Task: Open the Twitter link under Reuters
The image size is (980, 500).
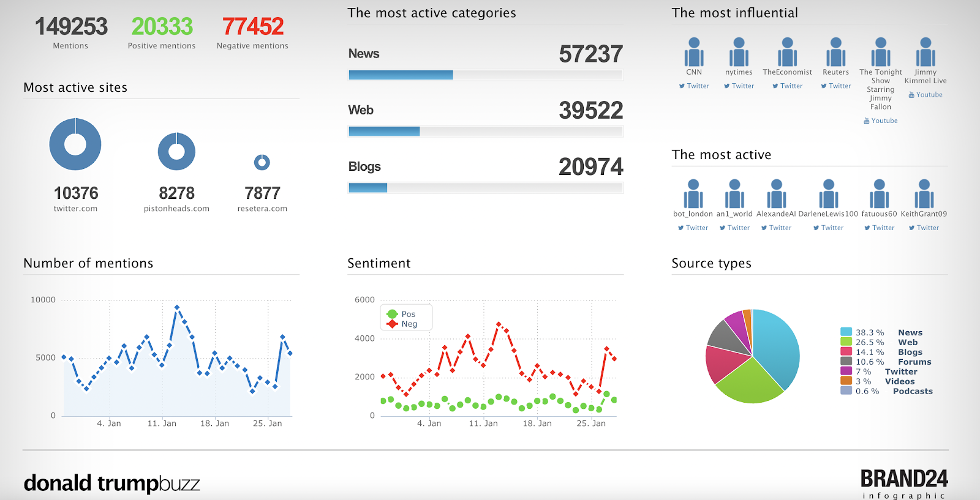Action: (x=835, y=86)
